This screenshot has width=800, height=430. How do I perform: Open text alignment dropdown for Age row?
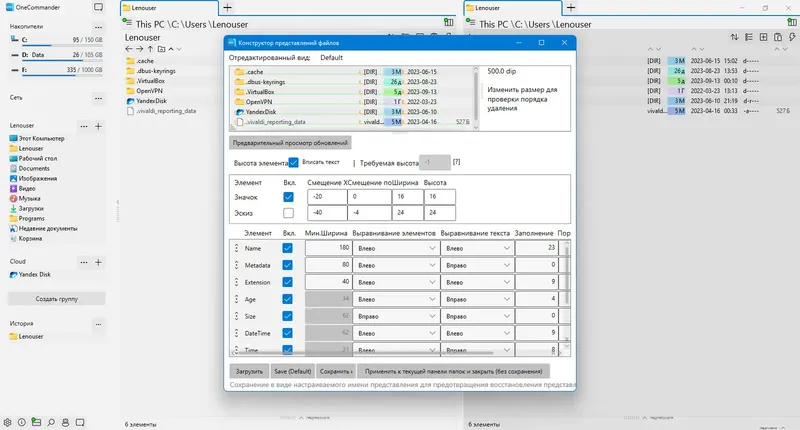[x=477, y=299]
